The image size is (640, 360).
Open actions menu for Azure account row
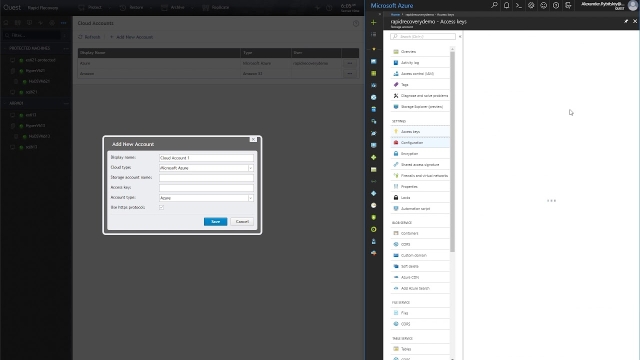point(350,63)
